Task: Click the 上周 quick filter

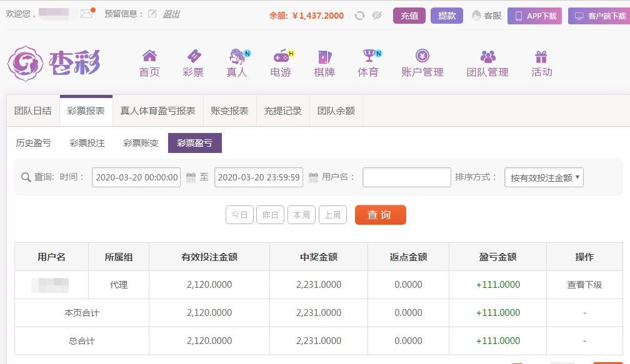Action: tap(332, 215)
